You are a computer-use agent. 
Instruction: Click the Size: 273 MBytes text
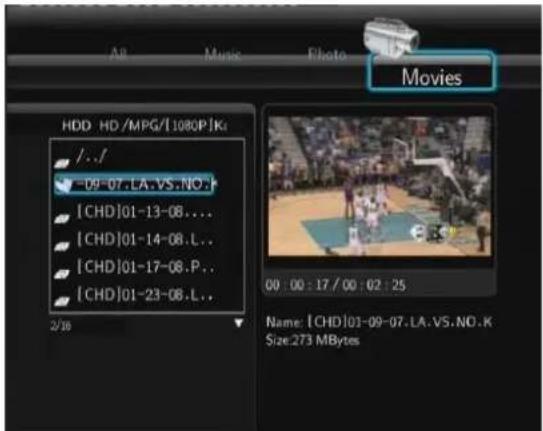pyautogui.click(x=312, y=340)
